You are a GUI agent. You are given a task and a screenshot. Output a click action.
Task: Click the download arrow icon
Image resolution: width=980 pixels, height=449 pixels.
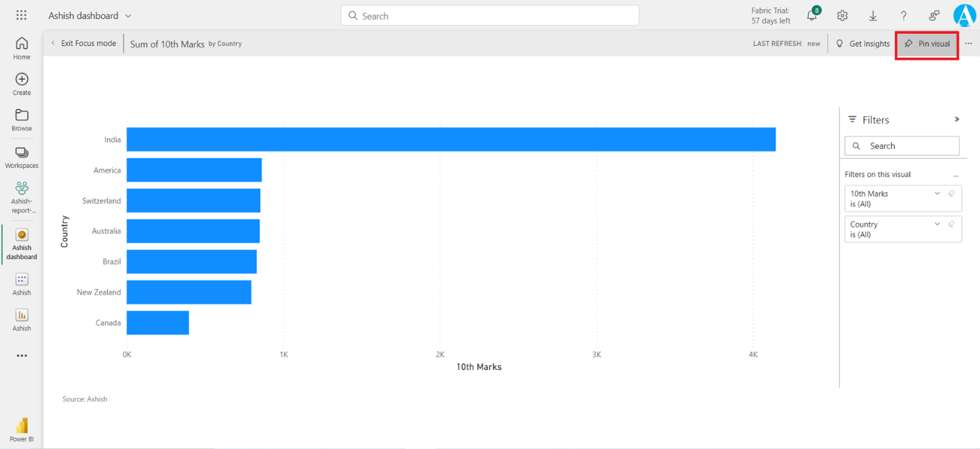(873, 16)
